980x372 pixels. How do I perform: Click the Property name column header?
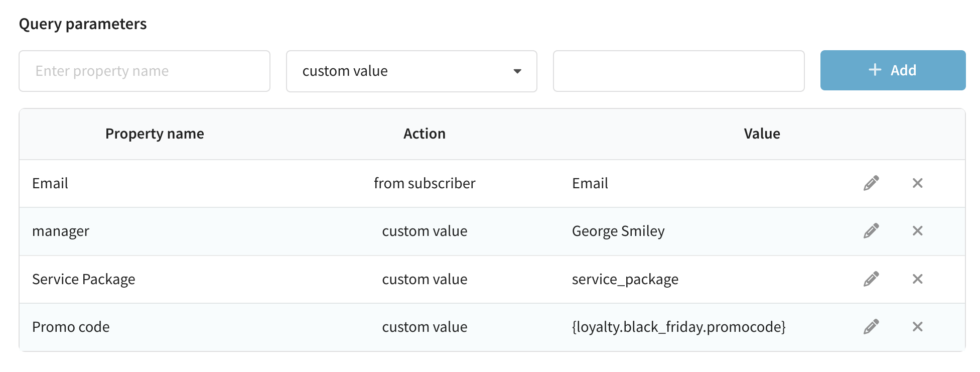coord(155,134)
